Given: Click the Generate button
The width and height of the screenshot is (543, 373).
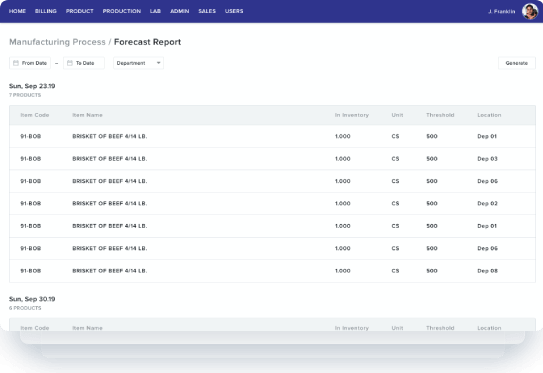Looking at the screenshot, I should 517,63.
